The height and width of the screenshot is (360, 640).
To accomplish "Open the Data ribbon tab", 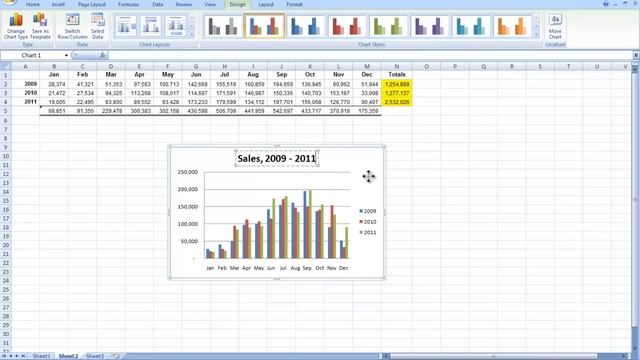I will point(158,4).
